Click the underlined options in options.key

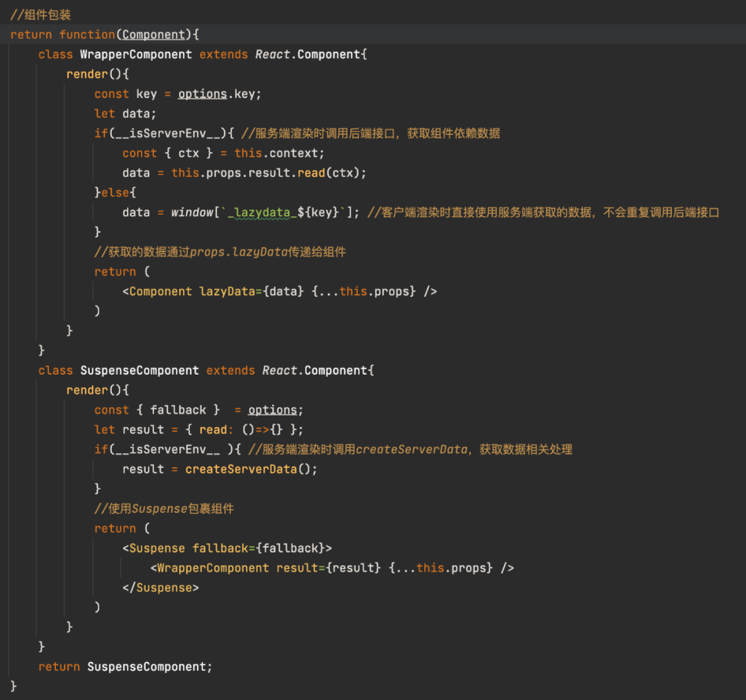(x=202, y=94)
